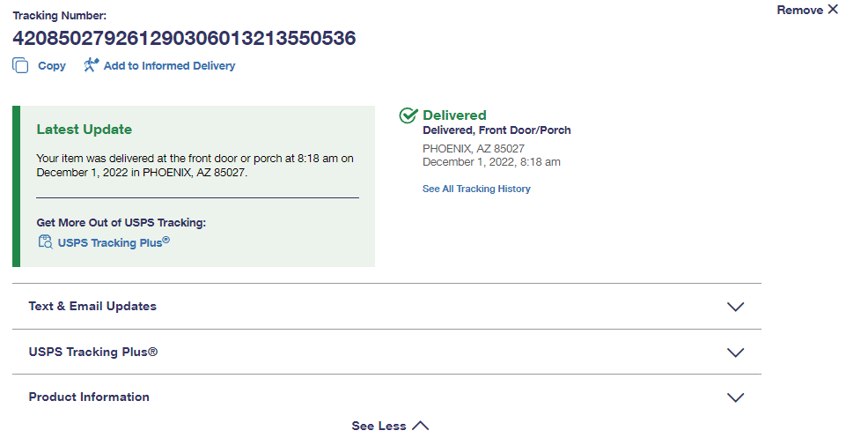
Task: Click the Text & Email Updates heading
Action: [x=92, y=307]
